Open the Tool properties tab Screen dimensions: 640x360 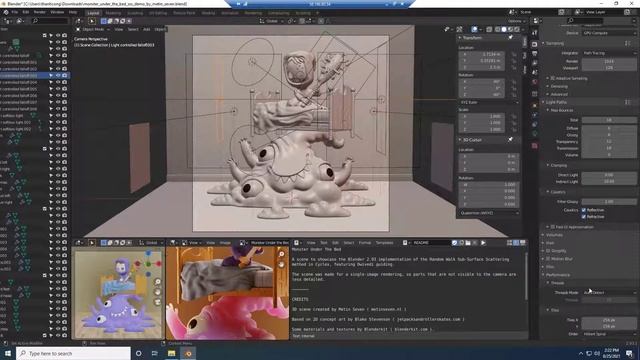coord(535,32)
